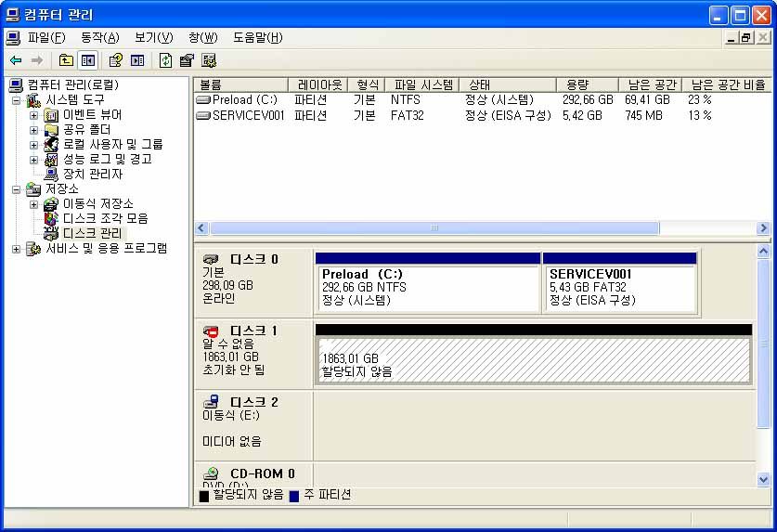Open the 창(W) menu
Image resolution: width=777 pixels, height=532 pixels.
tap(202, 38)
